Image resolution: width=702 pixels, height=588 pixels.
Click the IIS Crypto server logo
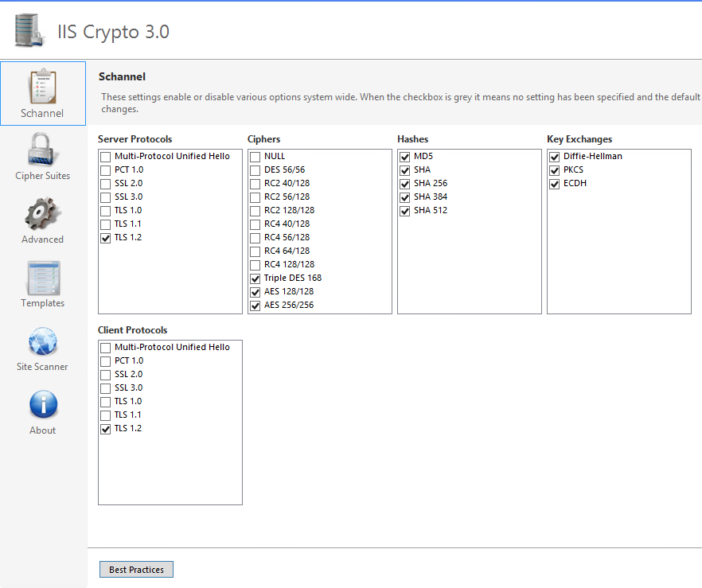[x=30, y=31]
